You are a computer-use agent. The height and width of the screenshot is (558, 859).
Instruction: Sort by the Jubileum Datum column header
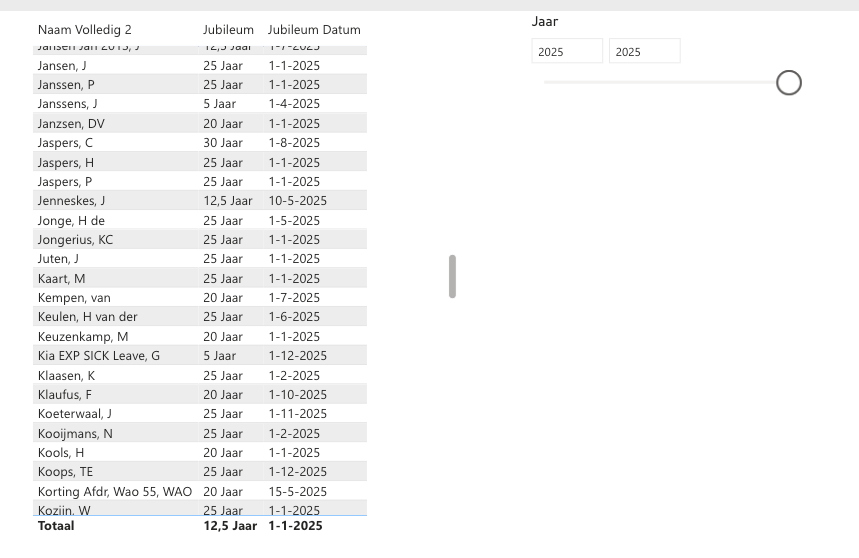[314, 30]
